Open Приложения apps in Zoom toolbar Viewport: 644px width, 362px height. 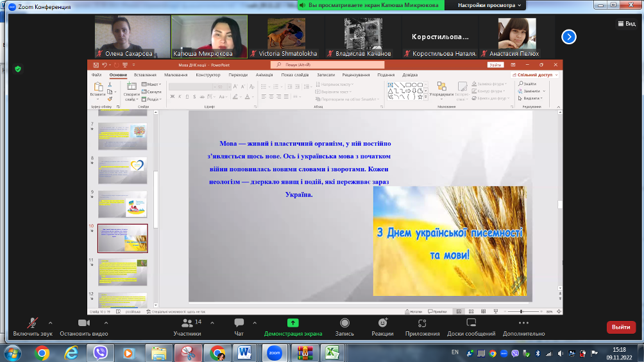422,323
